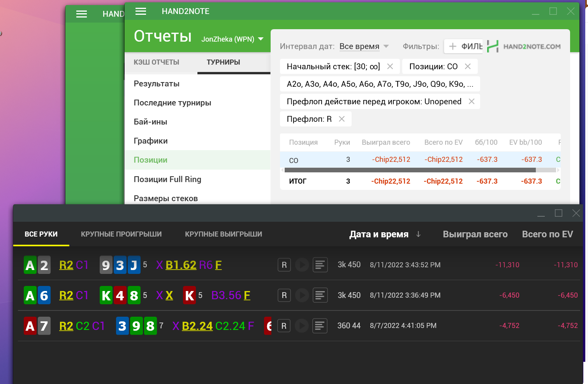Open the Все время date interval dropdown

pyautogui.click(x=364, y=46)
